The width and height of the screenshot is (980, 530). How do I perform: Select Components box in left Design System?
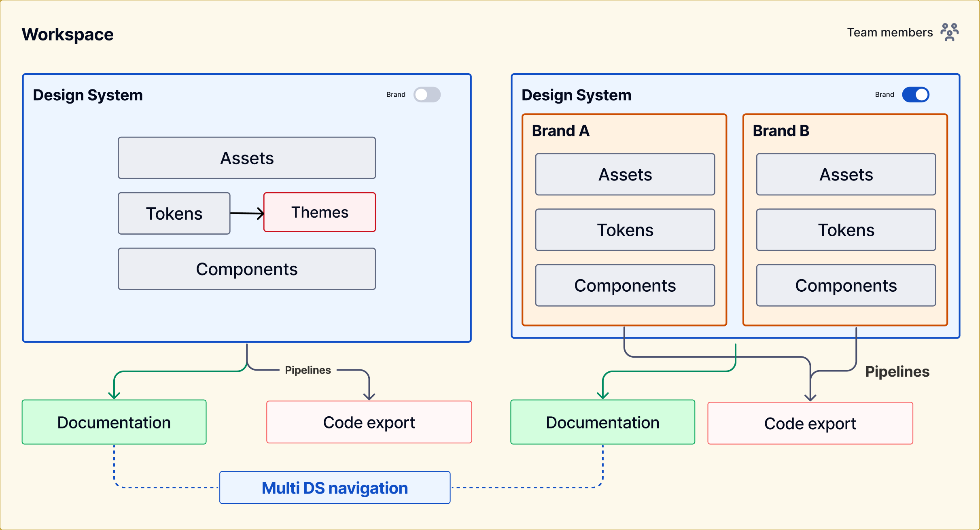coord(247,269)
